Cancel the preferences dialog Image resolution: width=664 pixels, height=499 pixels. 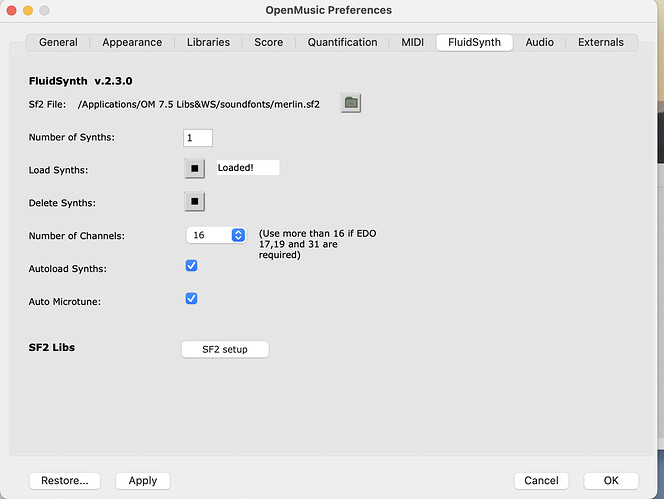541,481
